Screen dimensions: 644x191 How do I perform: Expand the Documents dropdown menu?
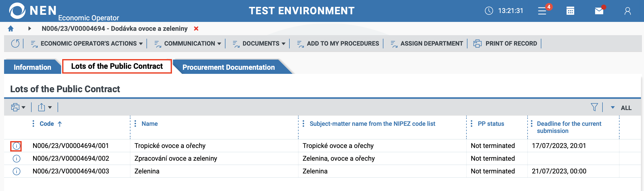coord(259,44)
